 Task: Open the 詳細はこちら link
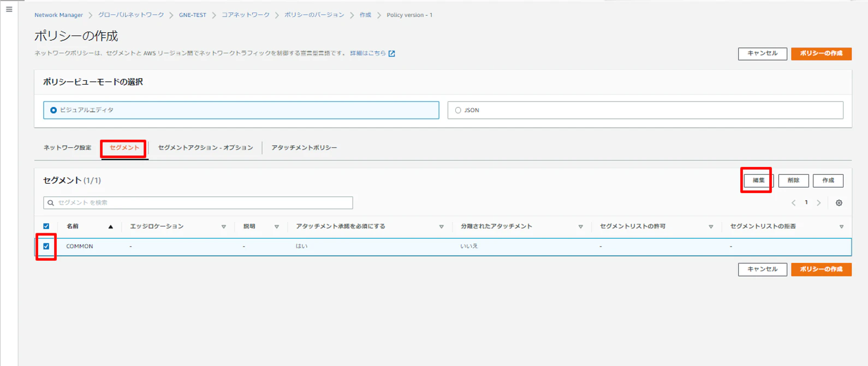[368, 53]
